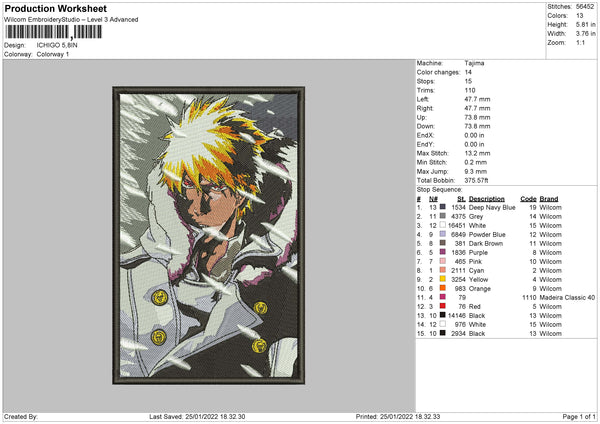Viewport: 600px width, 424px height.
Task: Click 'Madeira Classic 40' brand text
Action: 567,297
